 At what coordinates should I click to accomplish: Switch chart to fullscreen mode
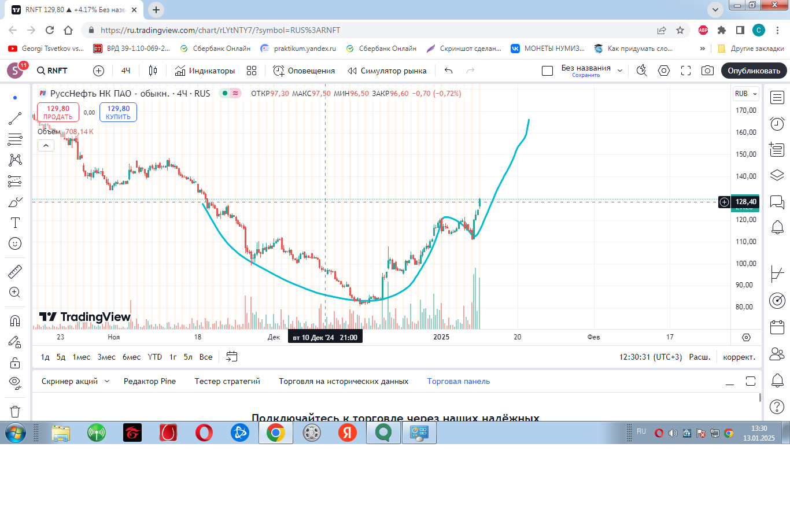686,71
